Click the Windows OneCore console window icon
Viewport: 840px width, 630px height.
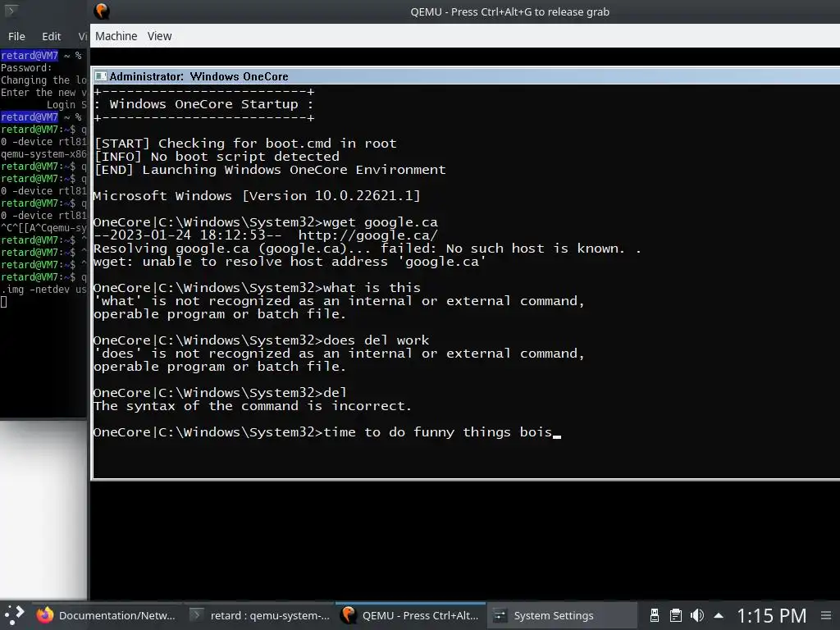[x=101, y=76]
